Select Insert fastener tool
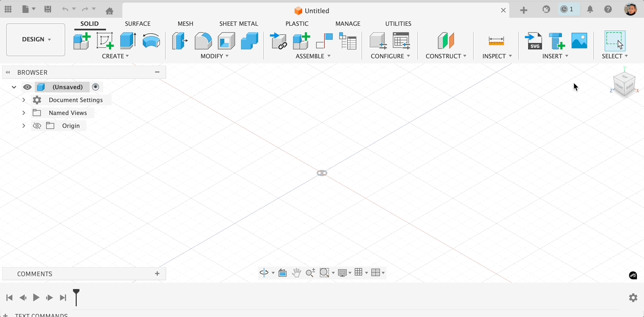644x317 pixels. coord(557,41)
